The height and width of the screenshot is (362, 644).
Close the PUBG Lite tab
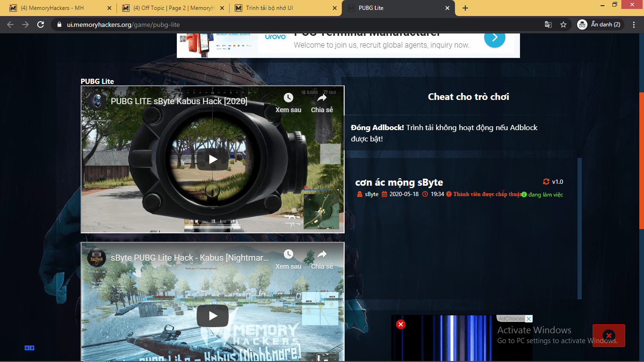[x=447, y=8]
